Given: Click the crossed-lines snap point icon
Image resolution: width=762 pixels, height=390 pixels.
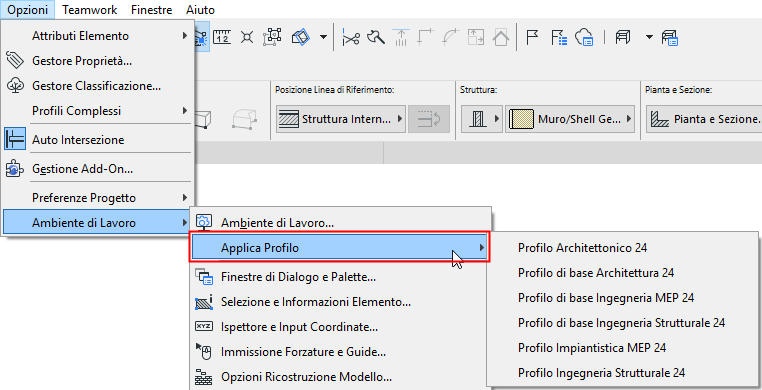Looking at the screenshot, I should (x=247, y=37).
